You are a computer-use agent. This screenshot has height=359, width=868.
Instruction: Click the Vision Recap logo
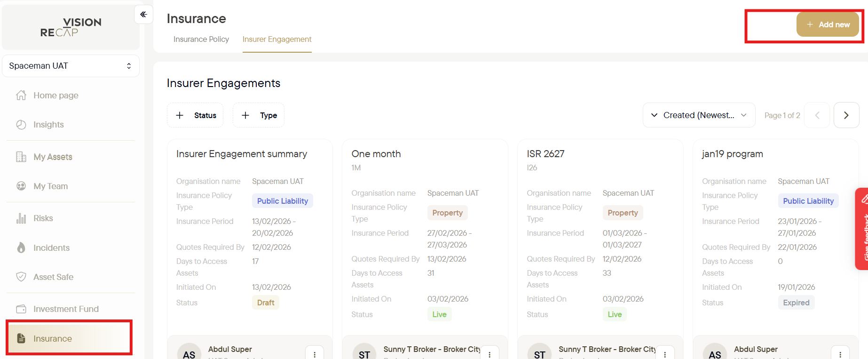pyautogui.click(x=71, y=27)
